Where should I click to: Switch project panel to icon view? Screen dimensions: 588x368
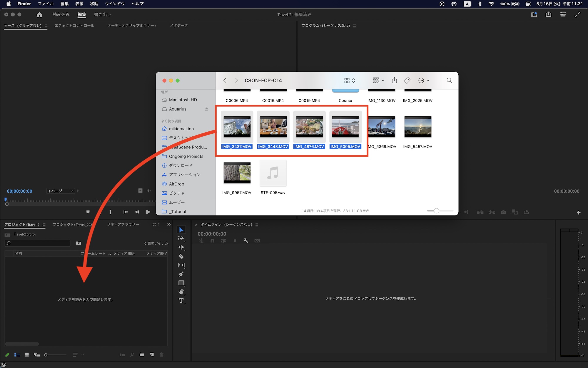(27, 355)
